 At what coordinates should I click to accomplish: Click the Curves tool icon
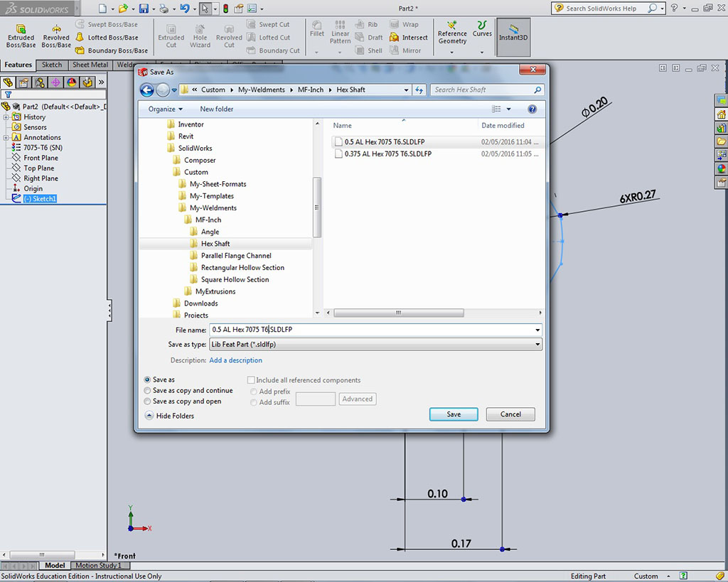point(482,28)
